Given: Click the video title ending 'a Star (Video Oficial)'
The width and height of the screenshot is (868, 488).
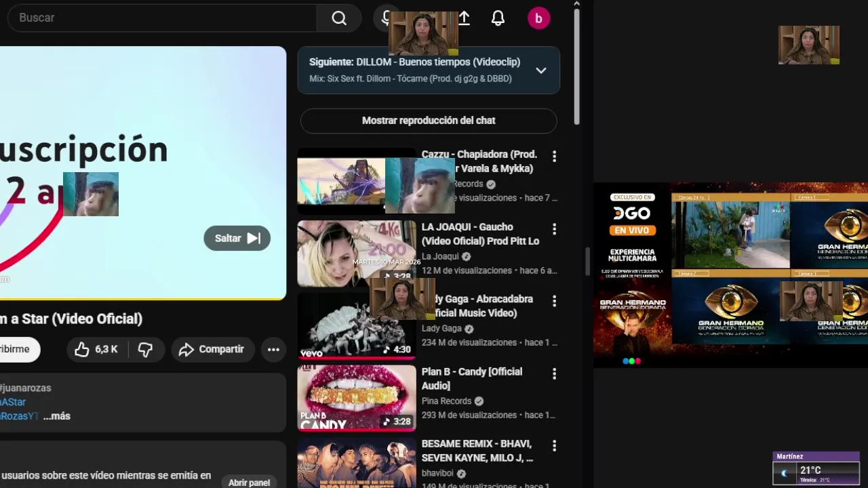Looking at the screenshot, I should pos(71,319).
